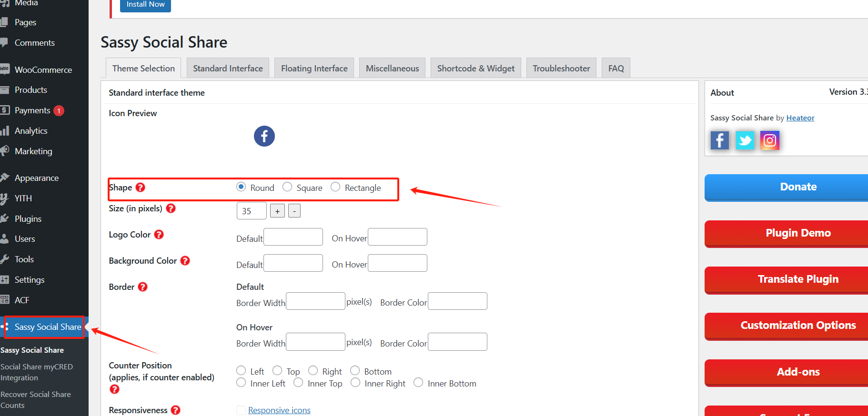Open the Payments menu
This screenshot has width=868, height=416.
(x=32, y=110)
